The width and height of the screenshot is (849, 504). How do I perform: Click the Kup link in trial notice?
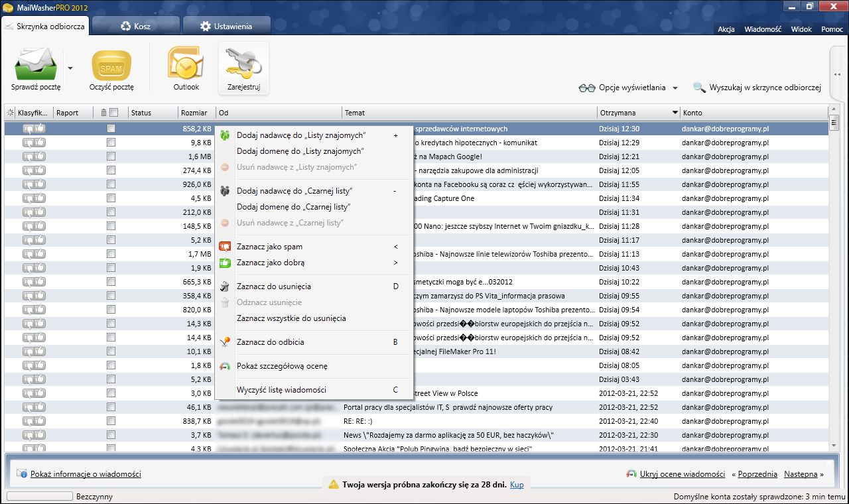point(517,485)
